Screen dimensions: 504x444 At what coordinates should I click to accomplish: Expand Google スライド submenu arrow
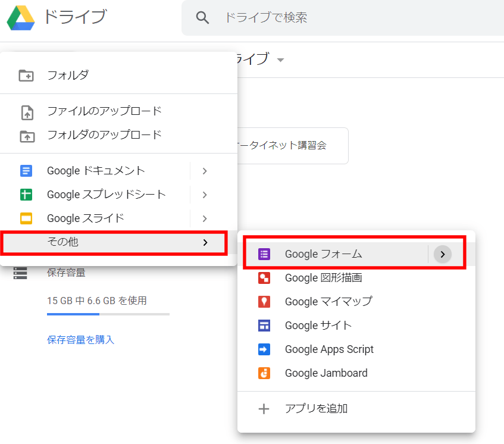click(205, 218)
